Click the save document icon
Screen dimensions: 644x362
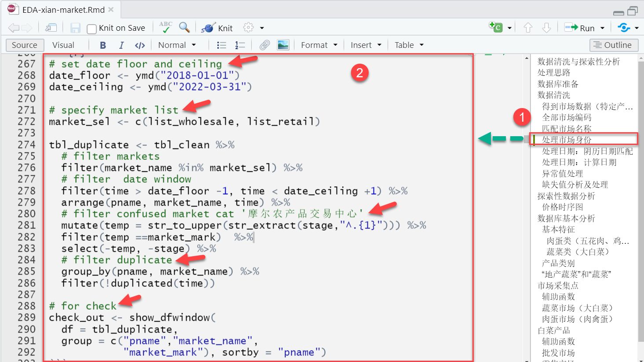(75, 28)
